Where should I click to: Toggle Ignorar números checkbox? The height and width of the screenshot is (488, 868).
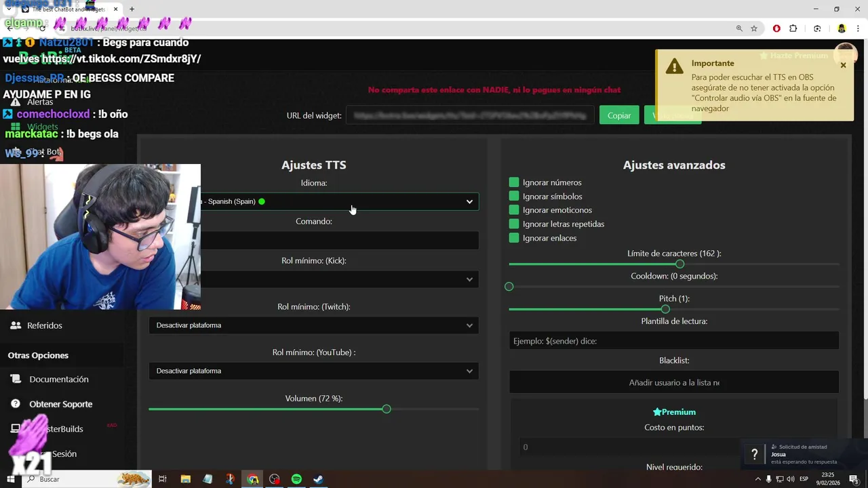point(514,182)
